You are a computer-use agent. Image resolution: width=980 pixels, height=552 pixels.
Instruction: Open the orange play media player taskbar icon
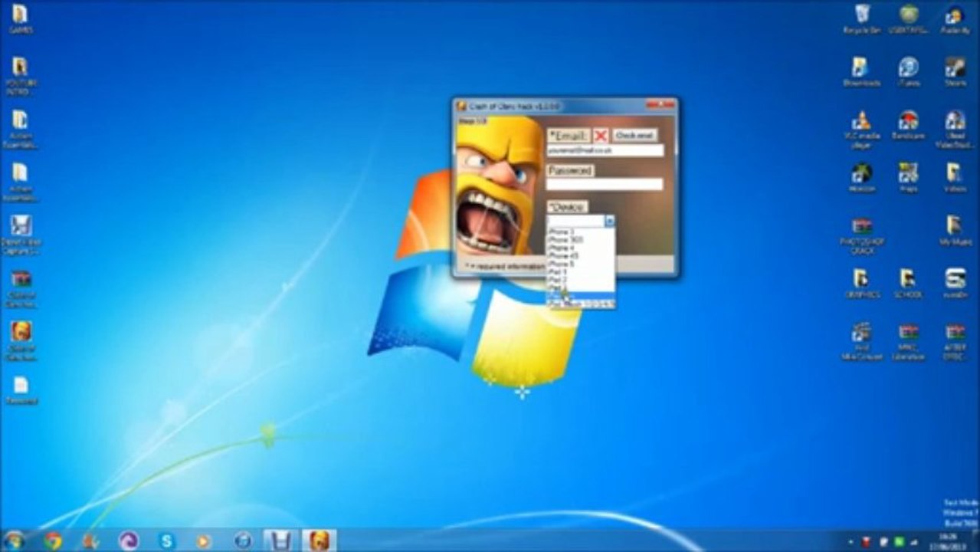click(x=204, y=540)
